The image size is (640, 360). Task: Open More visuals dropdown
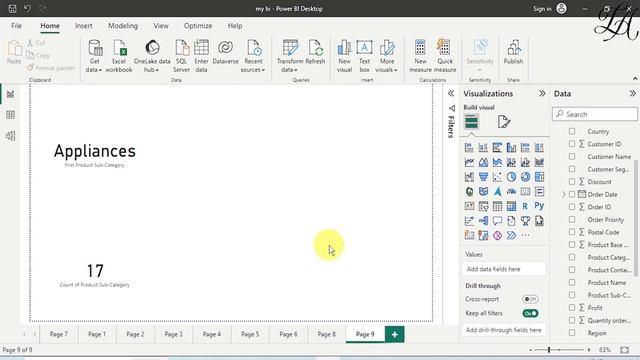(x=386, y=56)
